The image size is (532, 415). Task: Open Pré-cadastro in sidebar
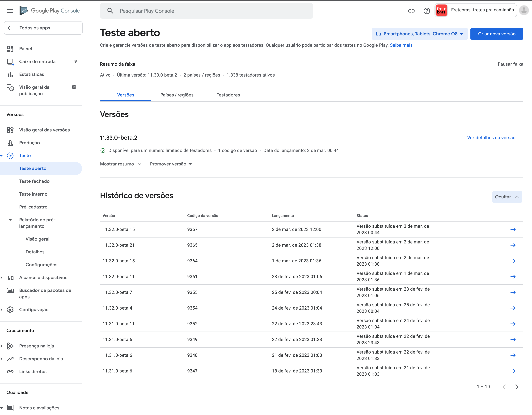pos(33,207)
